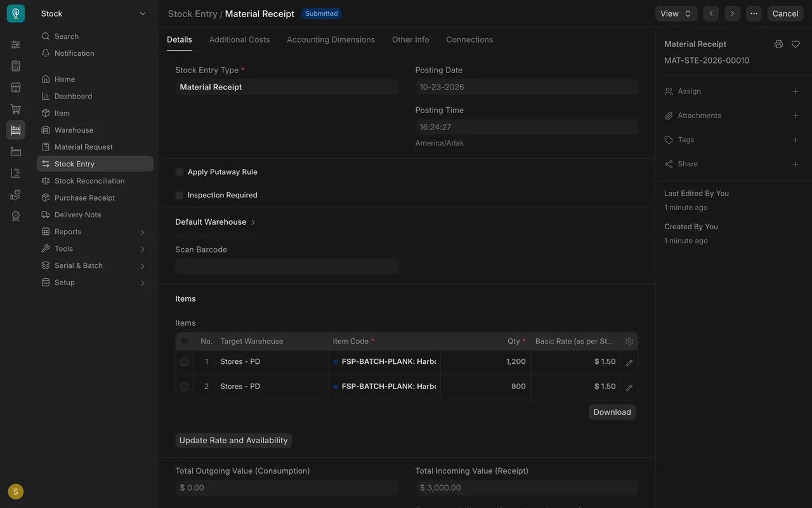
Task: Switch to the Additional Costs tab
Action: (240, 39)
